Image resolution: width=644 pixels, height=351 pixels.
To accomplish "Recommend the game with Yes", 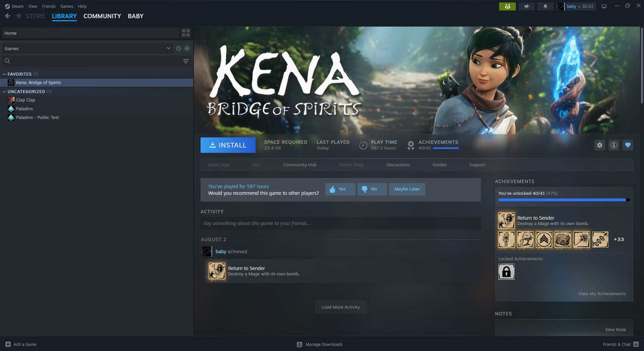I will pos(341,189).
